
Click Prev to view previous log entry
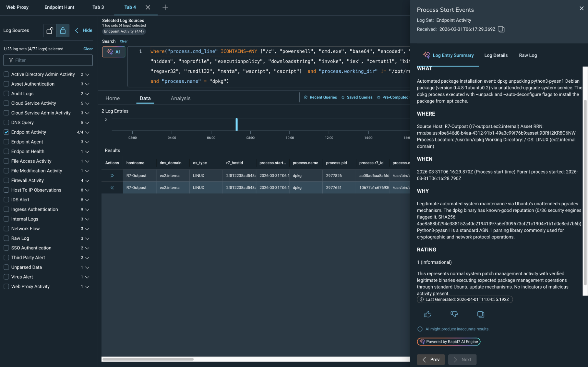click(x=431, y=359)
